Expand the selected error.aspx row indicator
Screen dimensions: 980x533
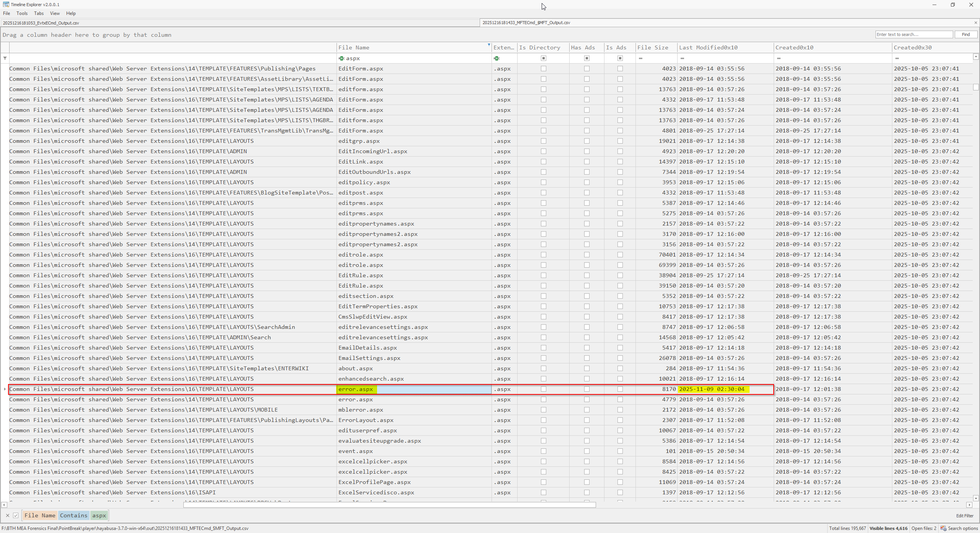click(5, 389)
